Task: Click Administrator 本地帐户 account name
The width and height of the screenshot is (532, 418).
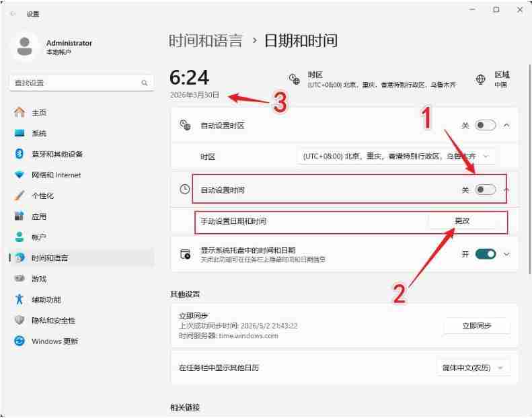Action: point(69,47)
